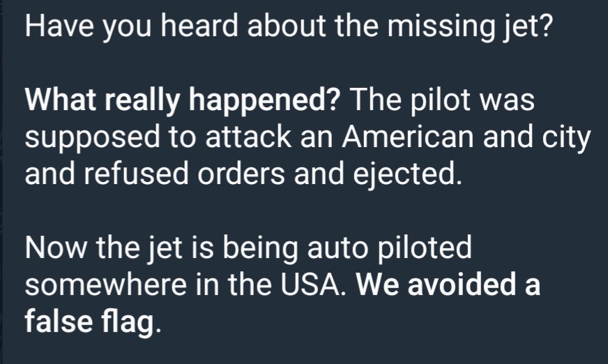This screenshot has width=608, height=364.
Task: Click the word "Now" starting the last paragraph
Action: pos(53,248)
